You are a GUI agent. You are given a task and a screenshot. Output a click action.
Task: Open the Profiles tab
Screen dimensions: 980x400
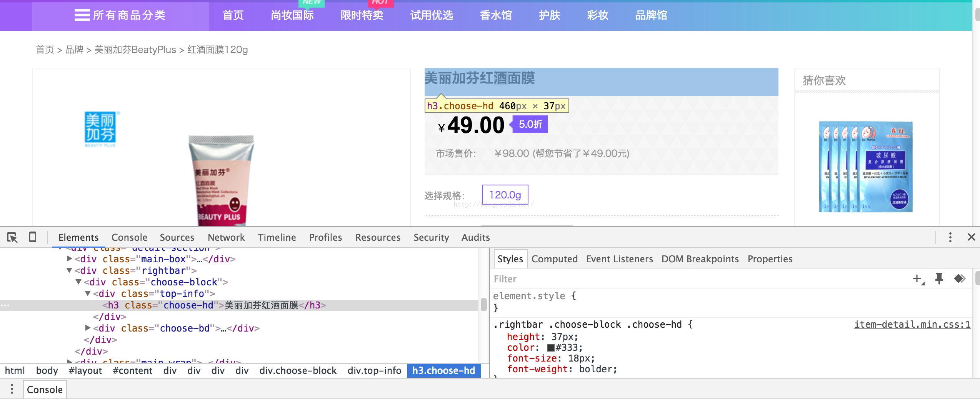point(325,237)
